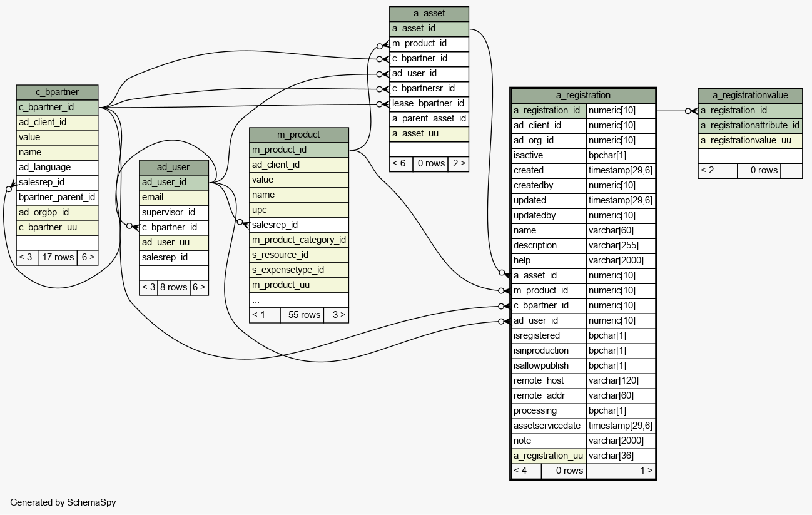Select ad_user_uu in ad_user
Image resolution: width=812 pixels, height=515 pixels.
click(x=173, y=243)
